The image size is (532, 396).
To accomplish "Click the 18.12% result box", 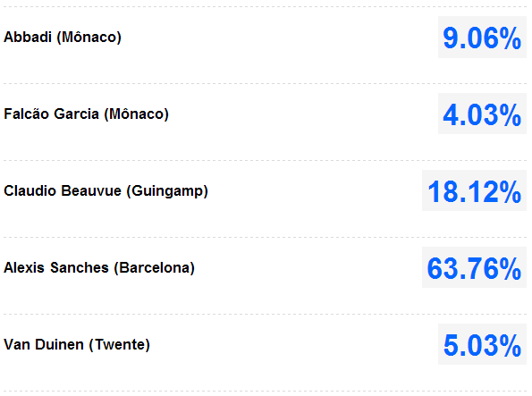I will pos(474,190).
